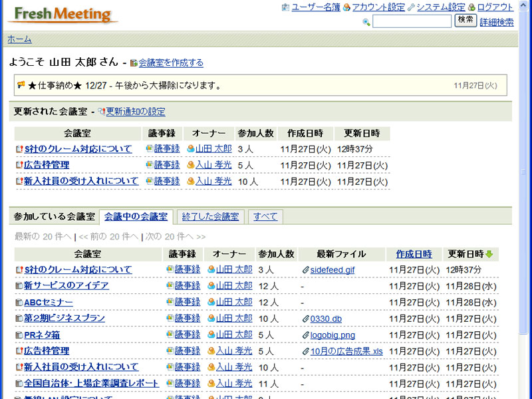This screenshot has height=399, width=532.
Task: Click the update notification settings icon
Action: (x=102, y=112)
